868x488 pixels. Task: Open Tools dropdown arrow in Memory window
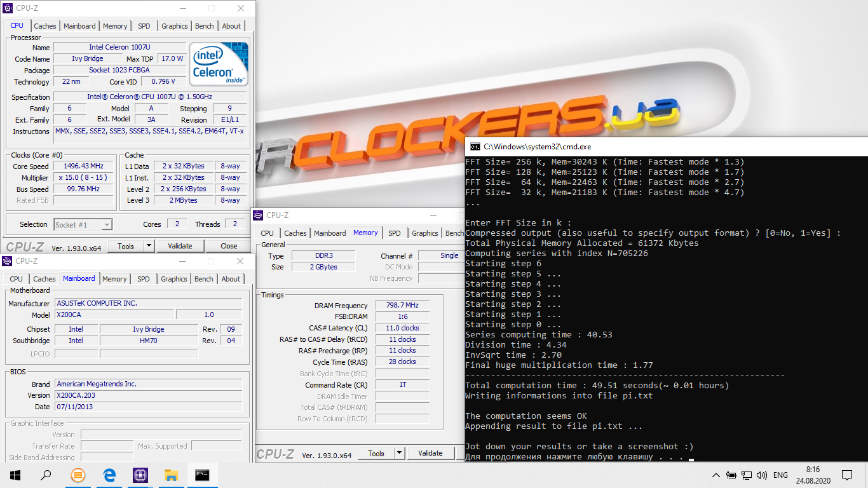(x=399, y=453)
